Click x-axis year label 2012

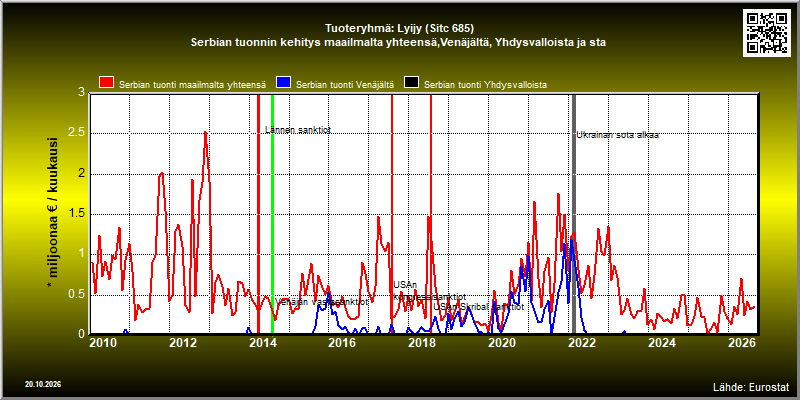[183, 343]
